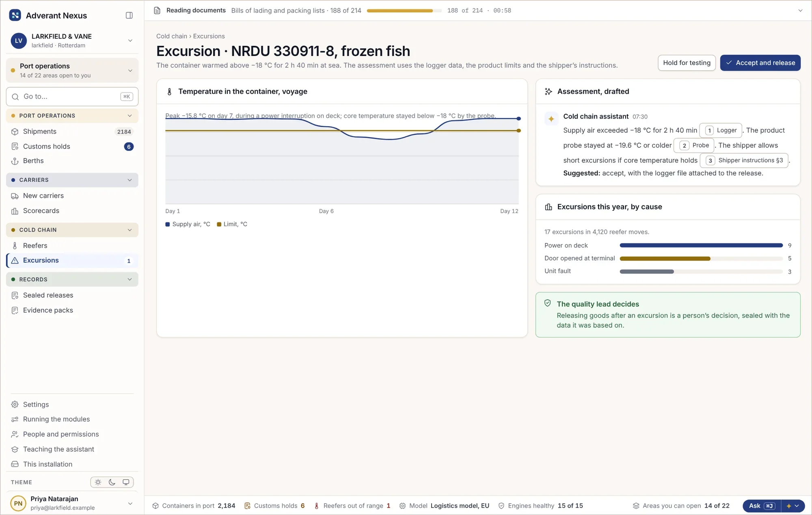The height and width of the screenshot is (515, 812).
Task: Click the This installation drive icon
Action: 15,464
